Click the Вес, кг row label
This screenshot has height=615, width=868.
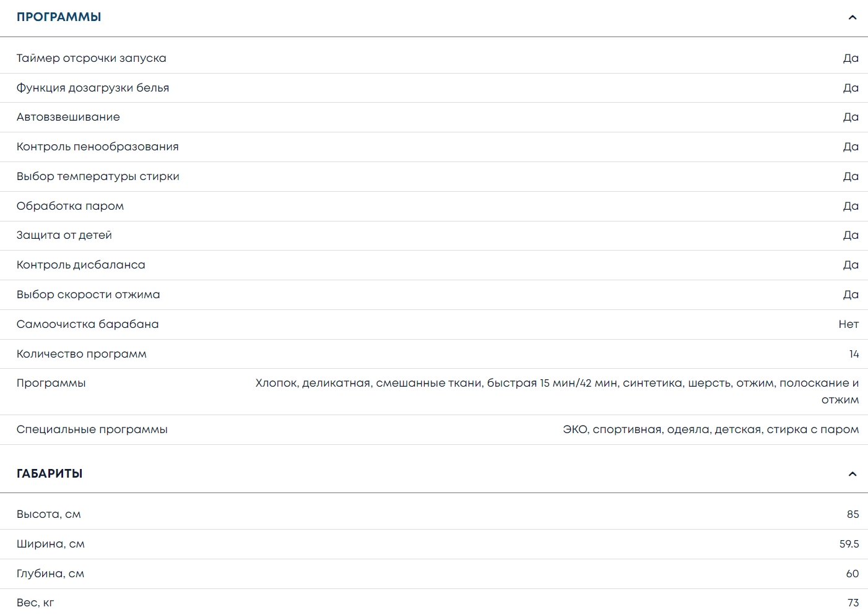coord(35,603)
